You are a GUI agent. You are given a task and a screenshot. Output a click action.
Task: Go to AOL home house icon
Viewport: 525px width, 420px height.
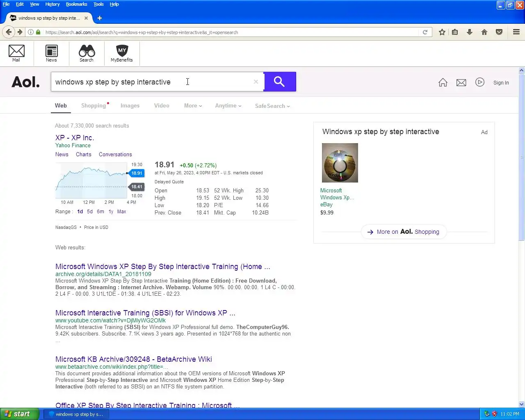coord(443,82)
